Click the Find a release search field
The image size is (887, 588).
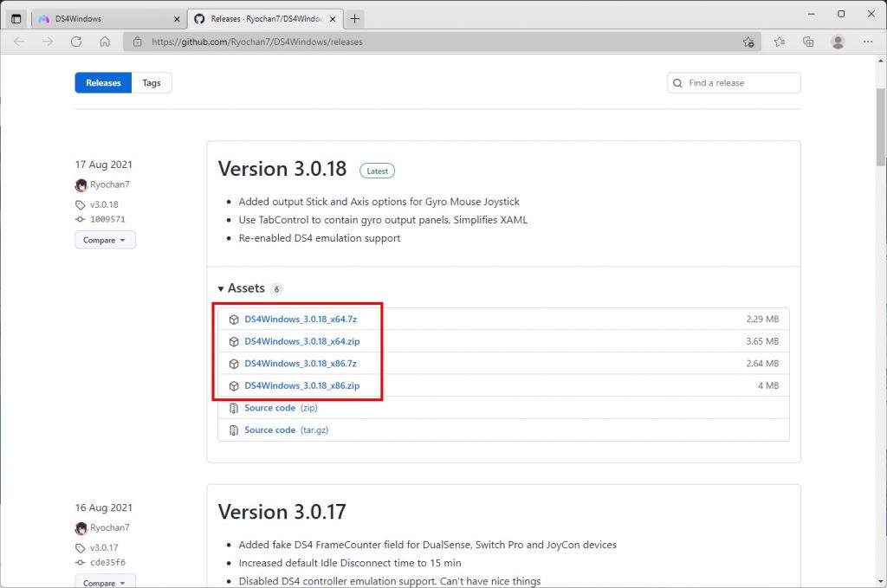(734, 82)
